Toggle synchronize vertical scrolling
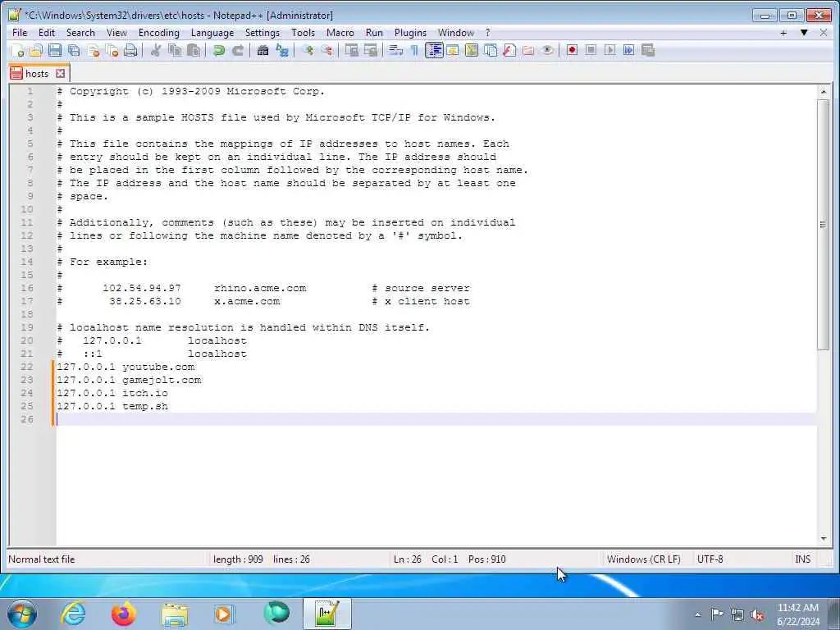 (351, 50)
